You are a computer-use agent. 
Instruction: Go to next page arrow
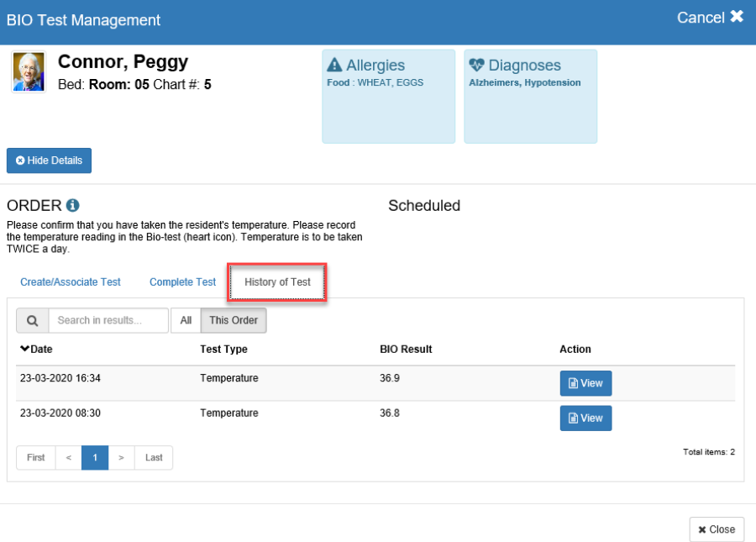coord(121,458)
